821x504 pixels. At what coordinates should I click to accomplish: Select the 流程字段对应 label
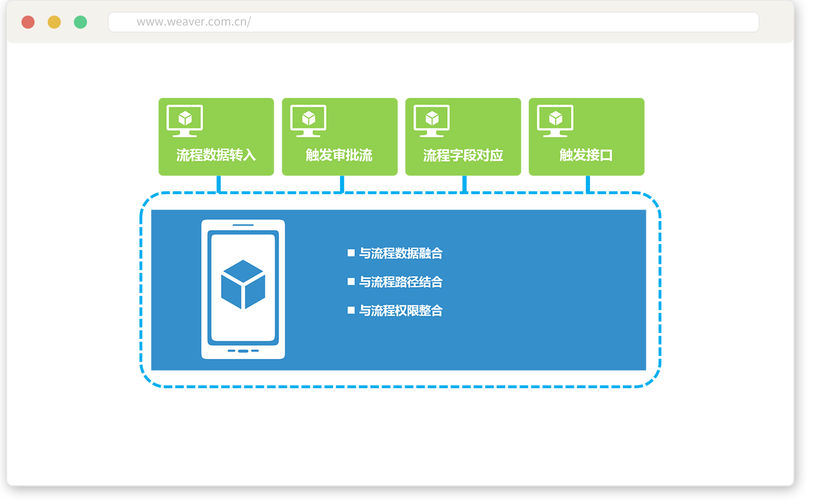point(463,156)
